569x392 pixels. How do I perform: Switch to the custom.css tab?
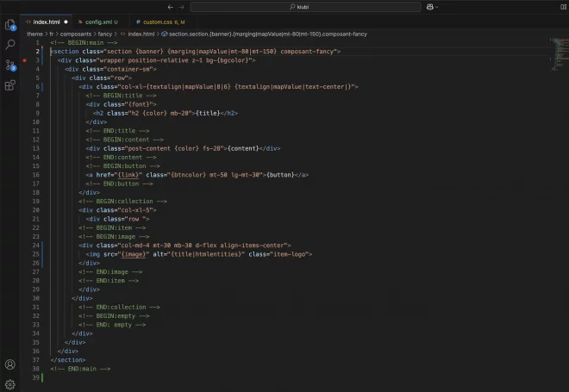tap(164, 22)
